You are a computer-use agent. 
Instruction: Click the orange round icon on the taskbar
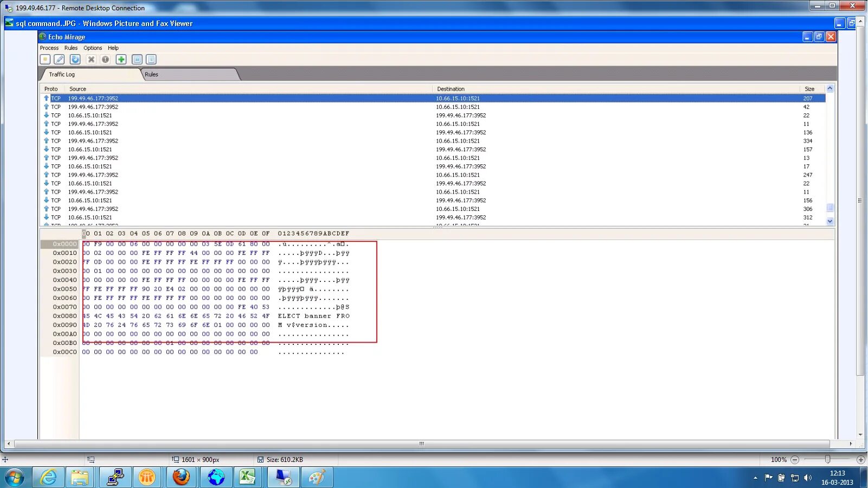(147, 478)
